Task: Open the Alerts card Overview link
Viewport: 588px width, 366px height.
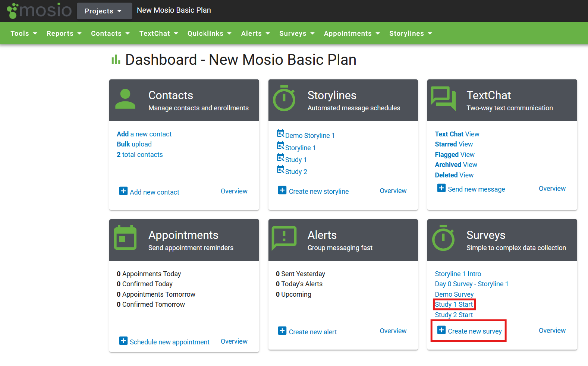Action: 393,331
